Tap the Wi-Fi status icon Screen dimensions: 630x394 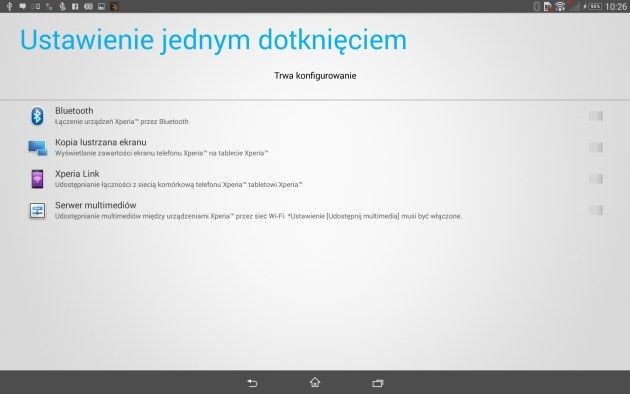tap(560, 6)
